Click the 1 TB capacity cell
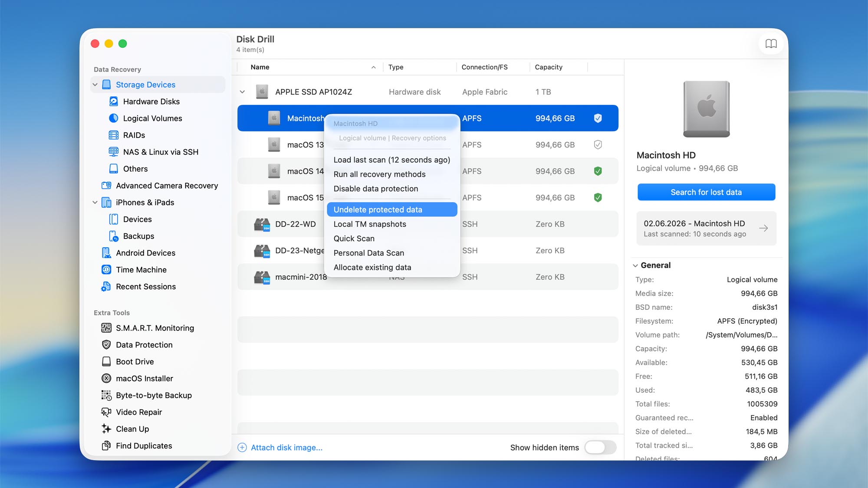 543,92
